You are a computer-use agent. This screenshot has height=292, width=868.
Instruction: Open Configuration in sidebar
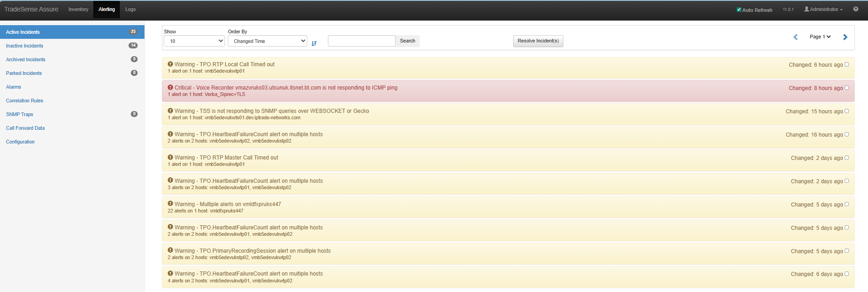[x=20, y=142]
